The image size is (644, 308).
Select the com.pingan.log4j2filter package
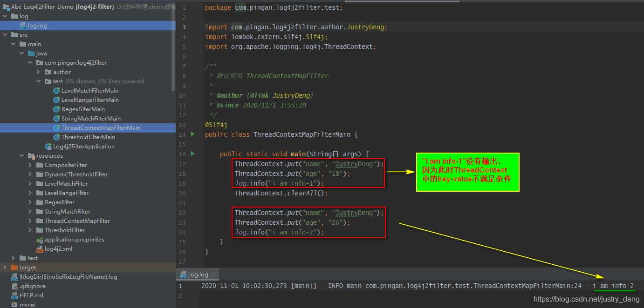75,63
